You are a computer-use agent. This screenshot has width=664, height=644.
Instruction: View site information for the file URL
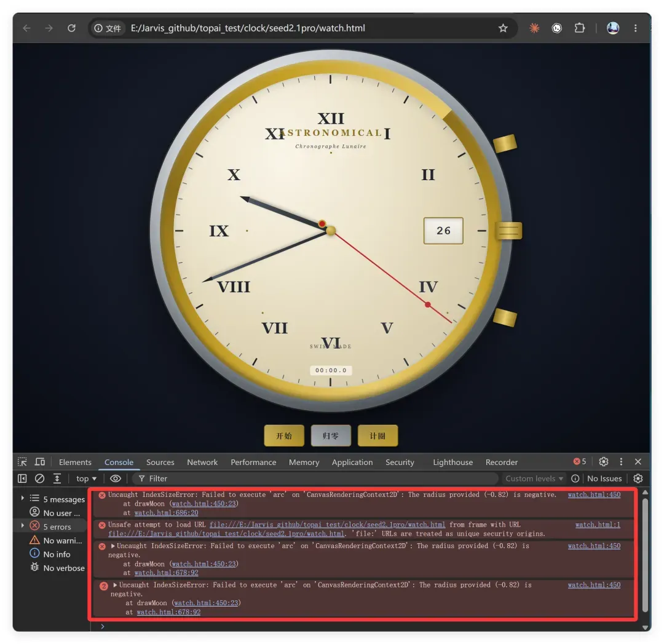tap(108, 28)
